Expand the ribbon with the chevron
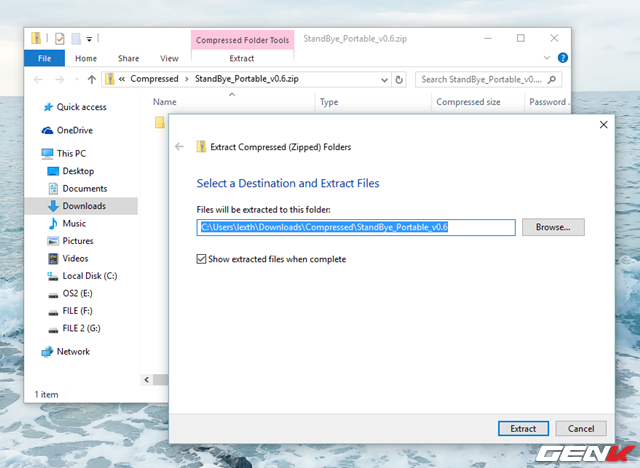The height and width of the screenshot is (468, 640). click(549, 59)
